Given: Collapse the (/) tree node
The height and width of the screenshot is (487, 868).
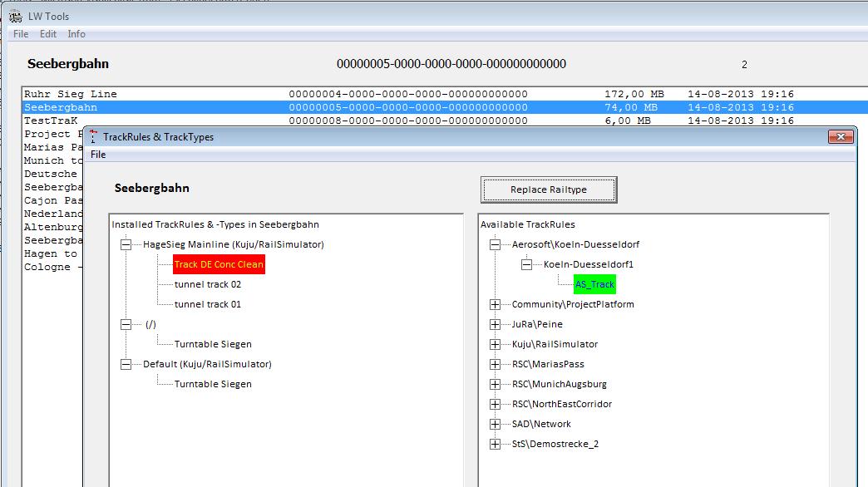Looking at the screenshot, I should tap(126, 324).
